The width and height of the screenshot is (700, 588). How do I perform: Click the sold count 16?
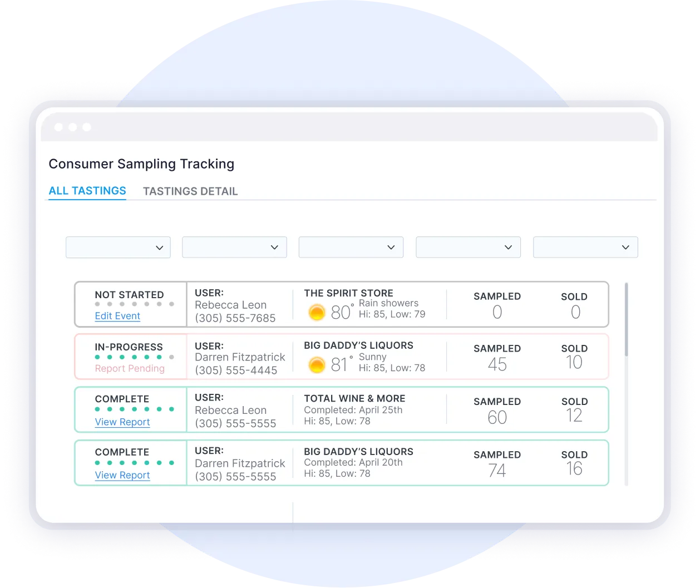click(x=574, y=469)
